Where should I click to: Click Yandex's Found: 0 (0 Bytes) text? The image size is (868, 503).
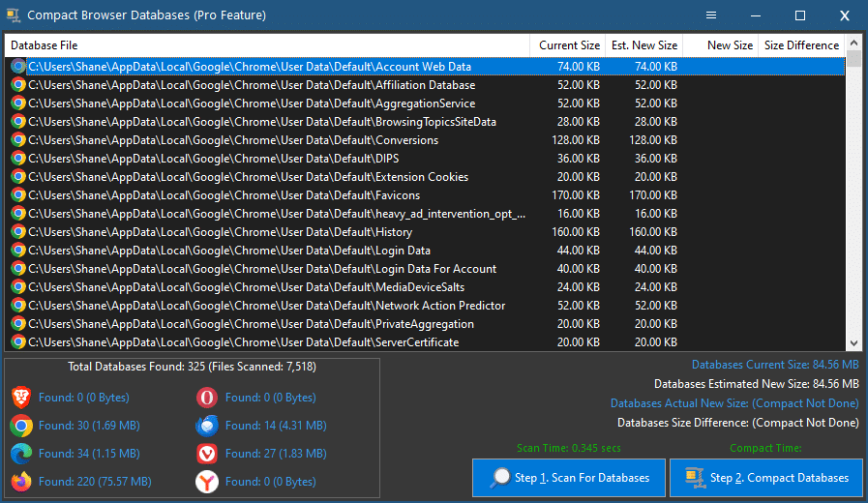[271, 482]
